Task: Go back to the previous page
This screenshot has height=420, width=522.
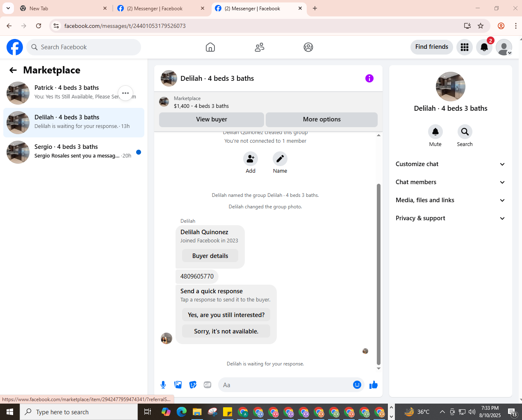Action: (9, 26)
